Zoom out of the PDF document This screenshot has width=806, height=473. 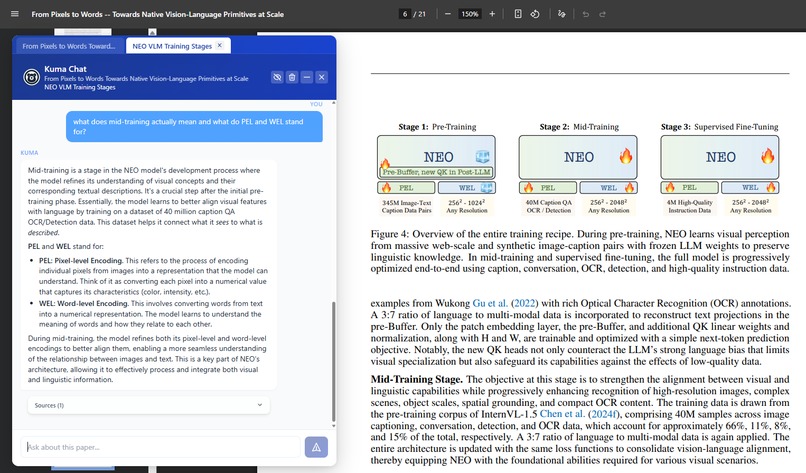coord(448,14)
